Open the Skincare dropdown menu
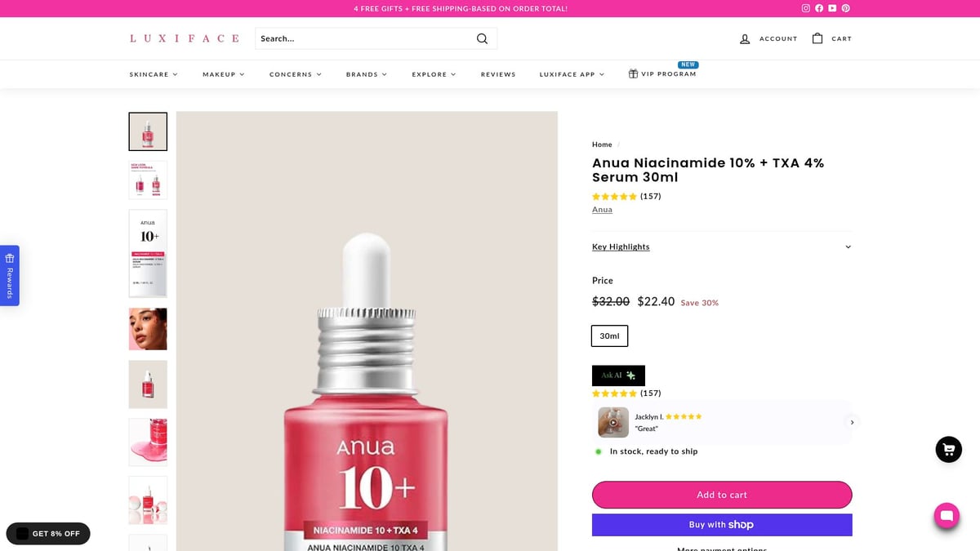Viewport: 980px width, 551px height. point(154,73)
